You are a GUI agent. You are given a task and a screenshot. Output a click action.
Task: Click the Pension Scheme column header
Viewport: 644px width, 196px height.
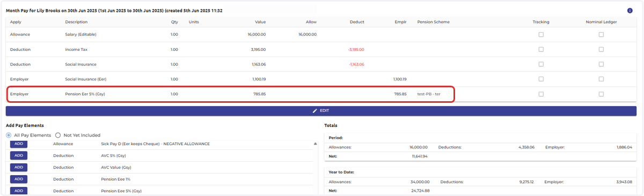pos(434,22)
